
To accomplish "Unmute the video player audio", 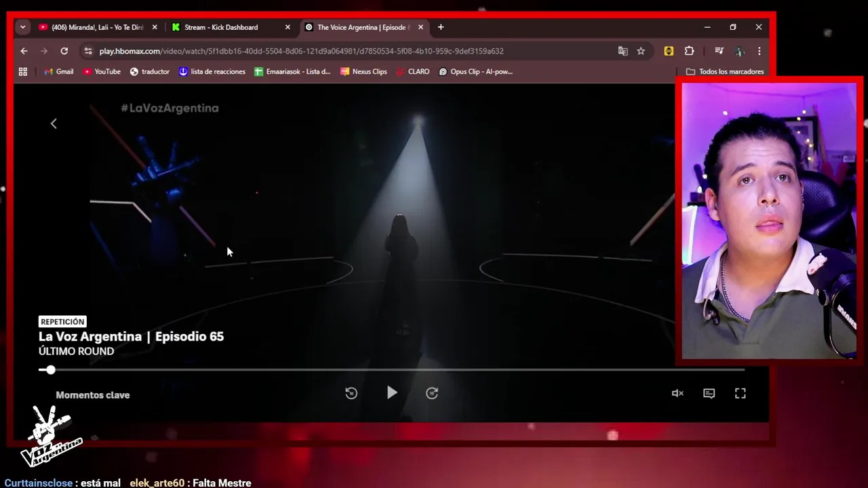I will 677,393.
